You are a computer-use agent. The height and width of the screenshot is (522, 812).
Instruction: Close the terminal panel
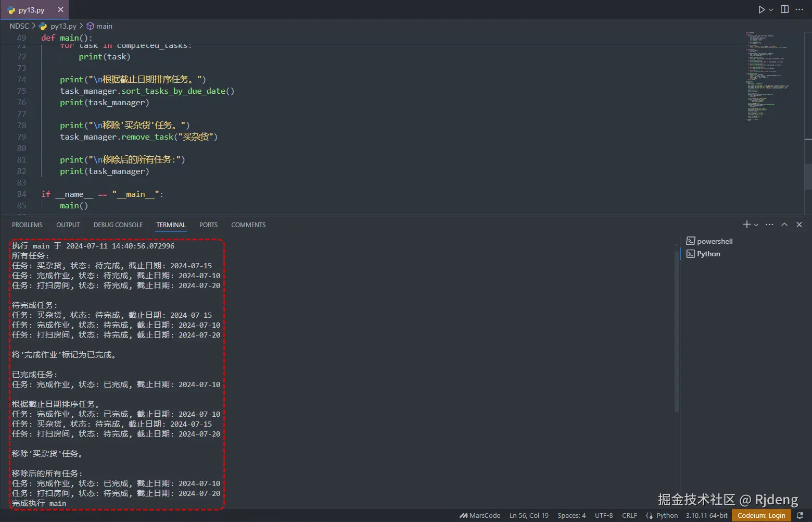pyautogui.click(x=800, y=225)
